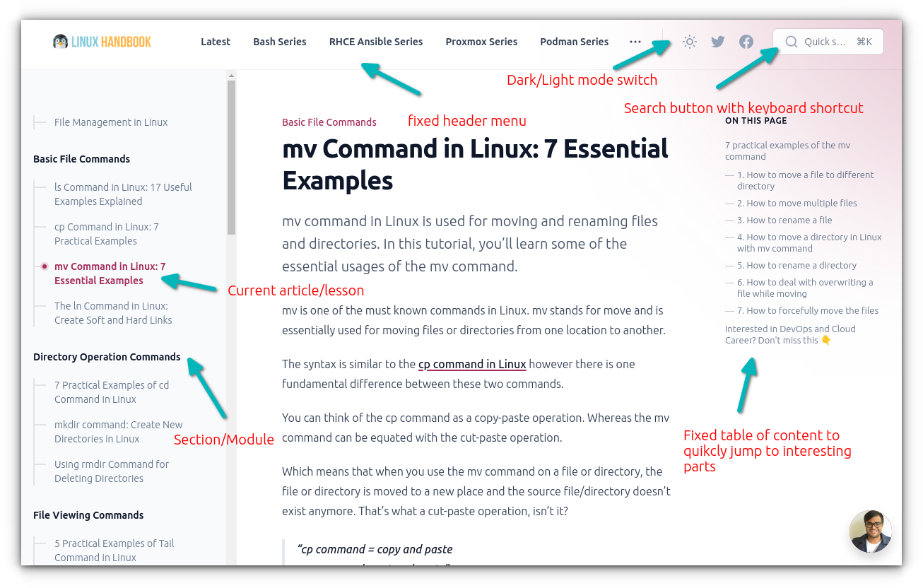Viewport: 923px width, 588px height.
Task: Click the author avatar chat bubble
Action: coord(871,531)
